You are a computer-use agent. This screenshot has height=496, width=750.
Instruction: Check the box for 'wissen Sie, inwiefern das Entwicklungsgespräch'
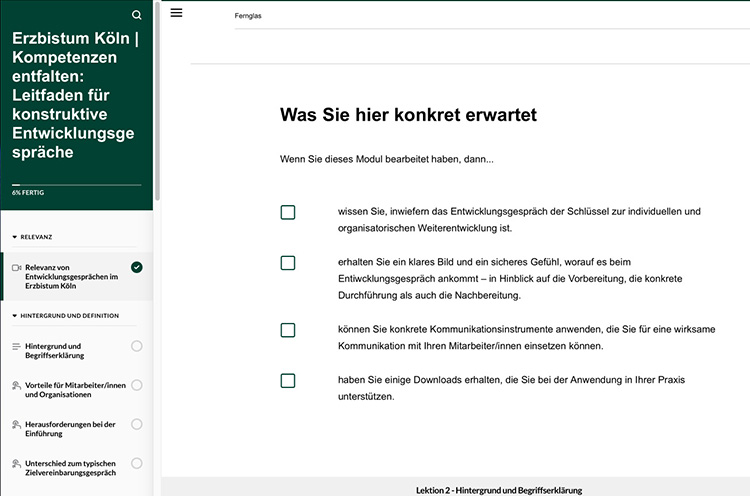pyautogui.click(x=288, y=212)
